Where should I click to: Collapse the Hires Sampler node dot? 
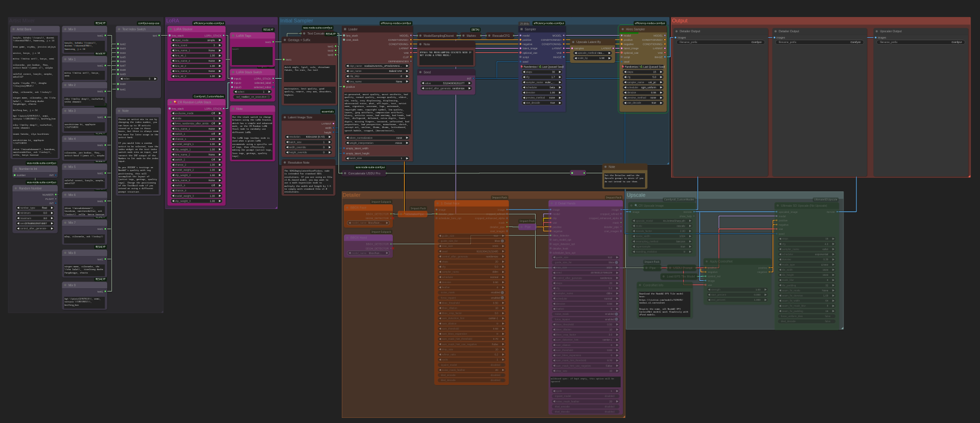(x=622, y=29)
